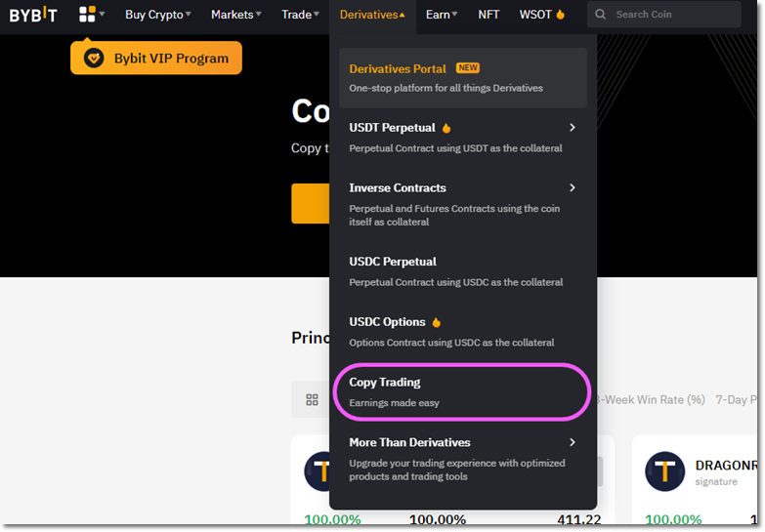Image resolution: width=765 pixels, height=532 pixels.
Task: Click the 411.22 value
Action: click(579, 520)
